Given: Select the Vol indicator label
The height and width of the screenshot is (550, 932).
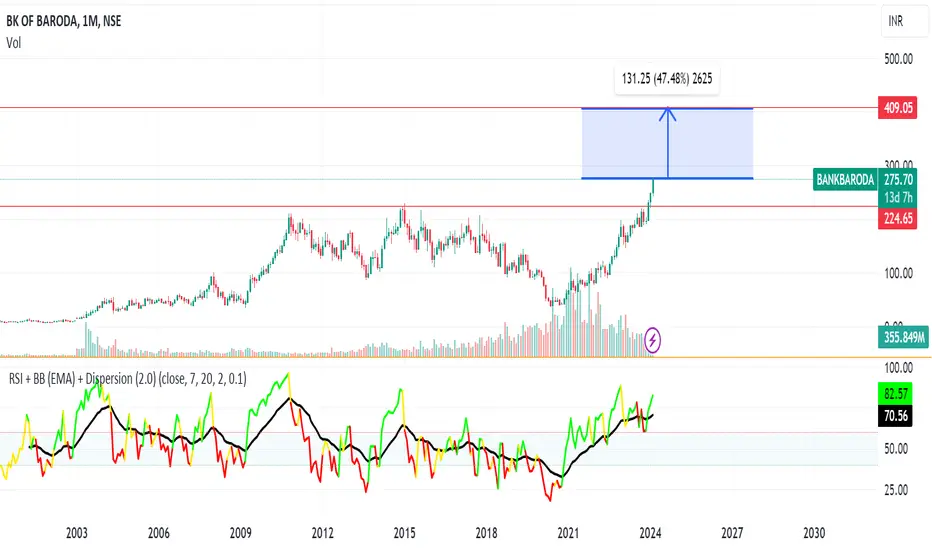Looking at the screenshot, I should pyautogui.click(x=14, y=43).
